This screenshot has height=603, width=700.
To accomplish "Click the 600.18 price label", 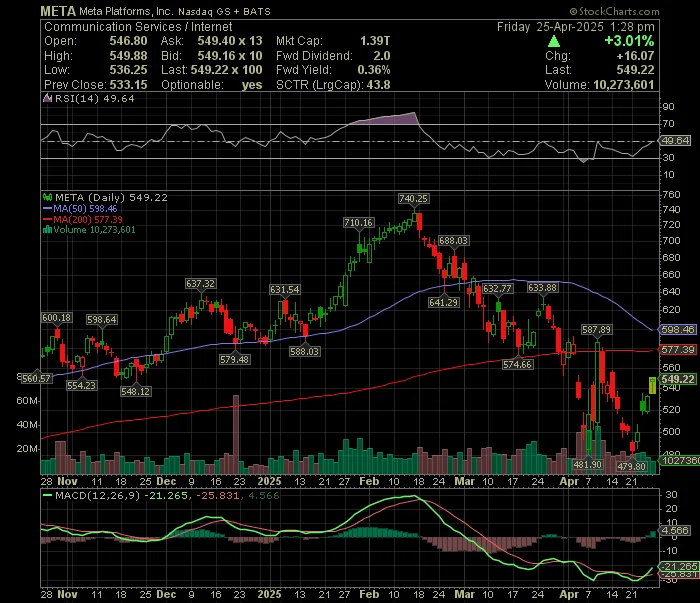I will (57, 318).
